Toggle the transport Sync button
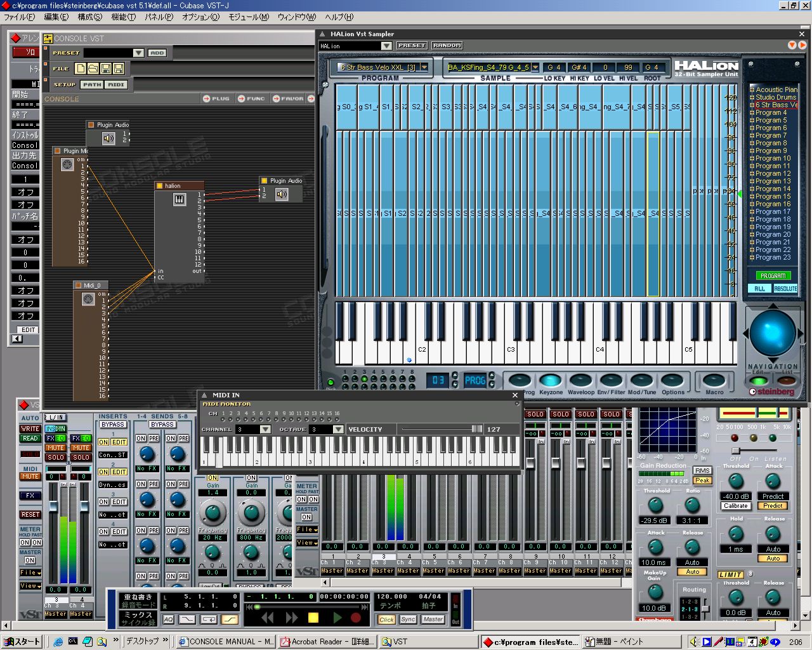Screen dimensions: 812x650 408,620
